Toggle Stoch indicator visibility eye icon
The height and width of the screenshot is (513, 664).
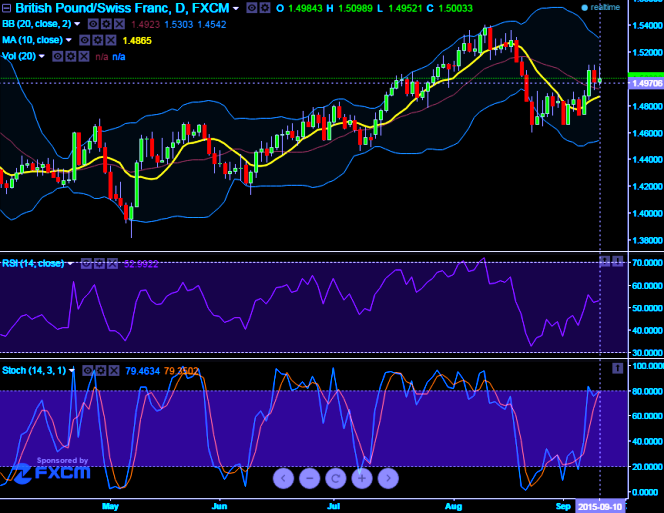[88, 371]
